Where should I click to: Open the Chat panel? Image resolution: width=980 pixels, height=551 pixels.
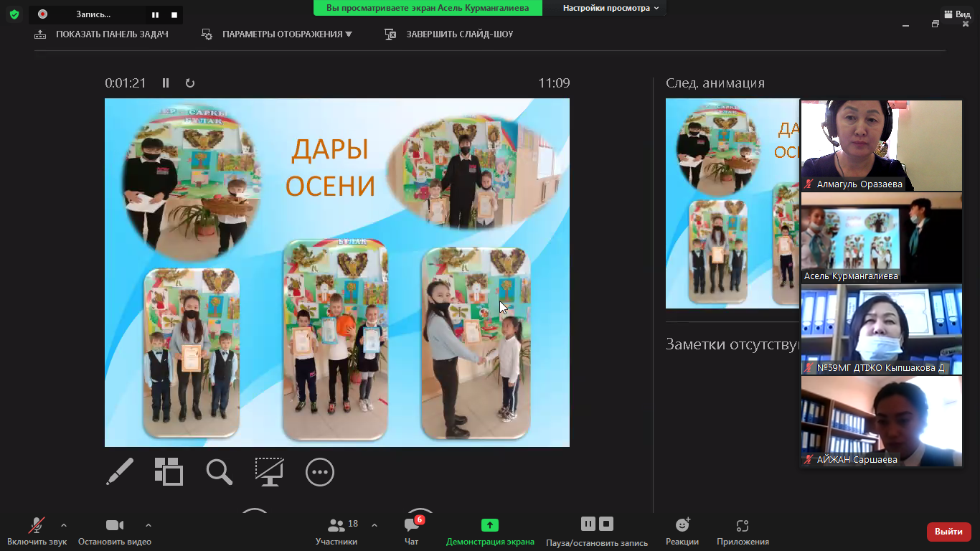412,531
